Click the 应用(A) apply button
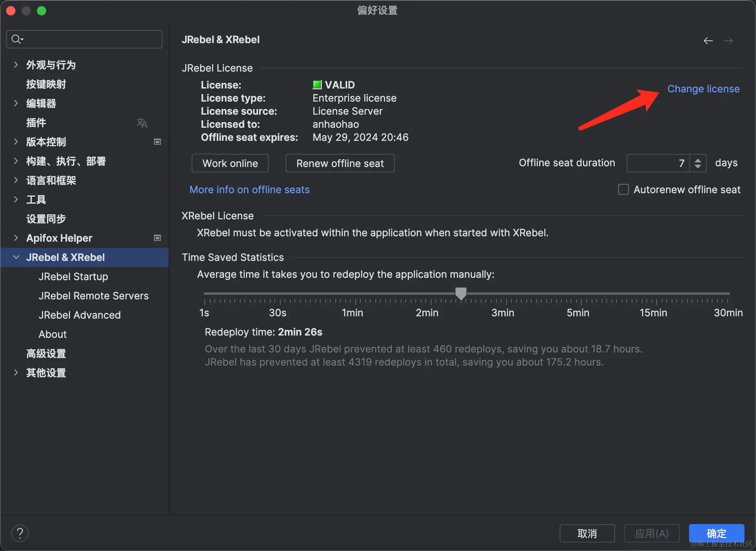This screenshot has width=756, height=551. pyautogui.click(x=652, y=533)
